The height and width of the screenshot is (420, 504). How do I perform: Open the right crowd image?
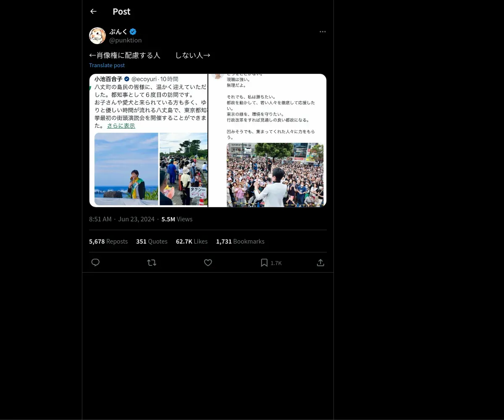click(x=268, y=140)
